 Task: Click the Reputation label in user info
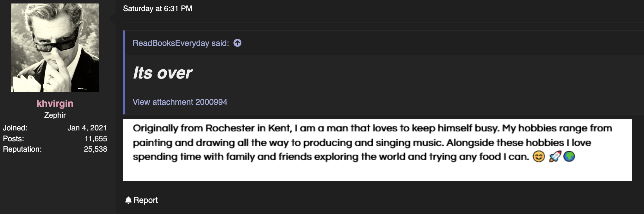(x=22, y=149)
